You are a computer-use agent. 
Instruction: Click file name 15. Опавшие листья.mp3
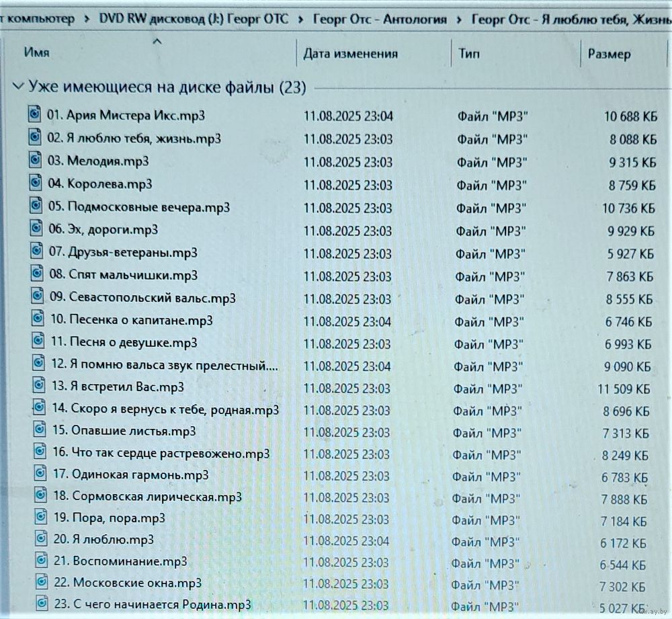coord(124,430)
